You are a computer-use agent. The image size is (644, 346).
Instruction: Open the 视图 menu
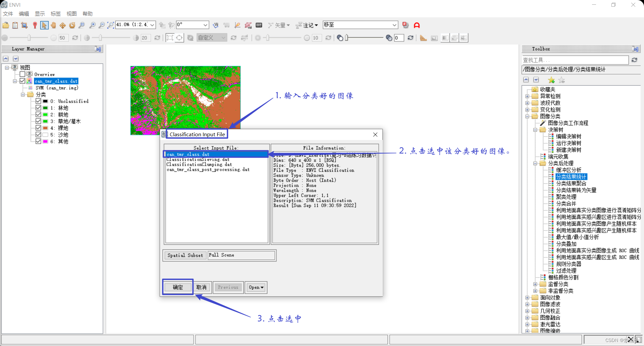pos(71,14)
